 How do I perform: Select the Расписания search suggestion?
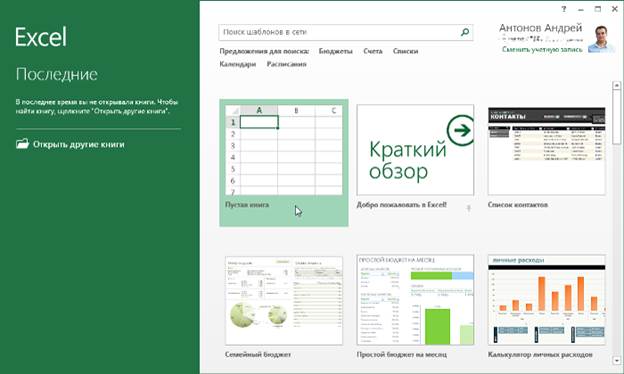pyautogui.click(x=287, y=64)
